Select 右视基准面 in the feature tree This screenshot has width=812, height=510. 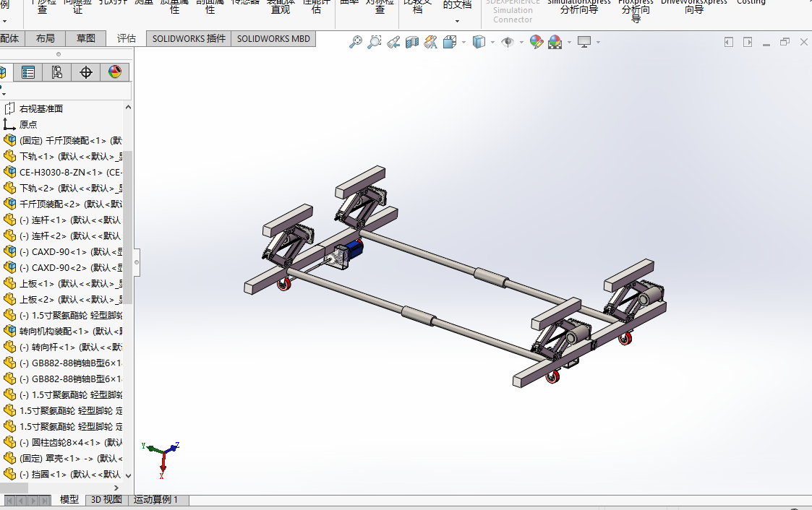[41, 108]
